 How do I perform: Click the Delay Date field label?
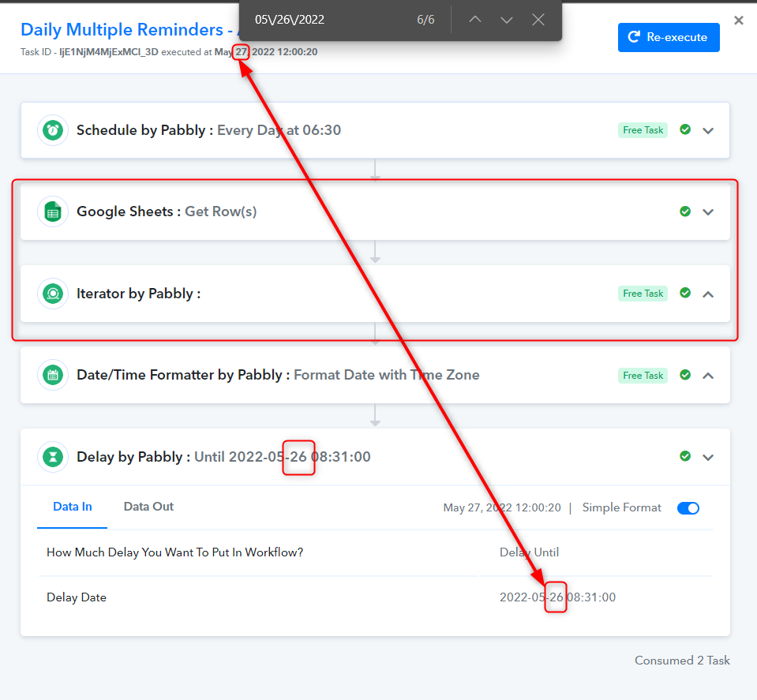pyautogui.click(x=77, y=597)
